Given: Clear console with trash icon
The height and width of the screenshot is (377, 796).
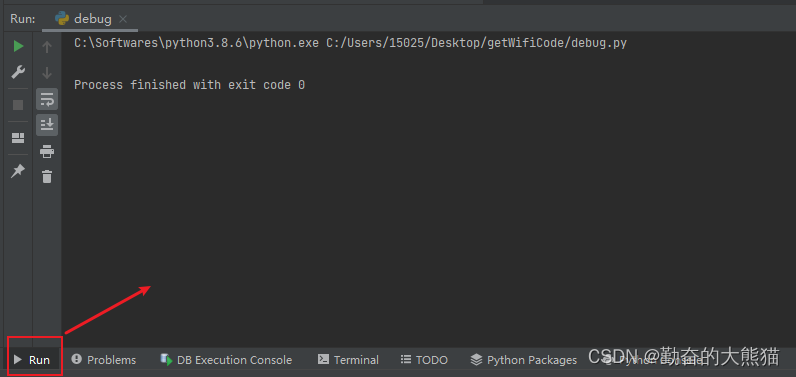Looking at the screenshot, I should point(47,177).
